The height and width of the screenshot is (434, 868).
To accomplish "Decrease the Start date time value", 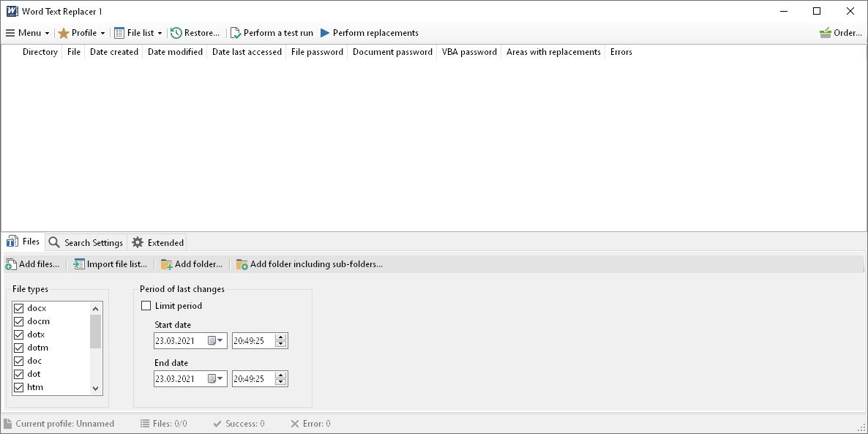I will 280,344.
